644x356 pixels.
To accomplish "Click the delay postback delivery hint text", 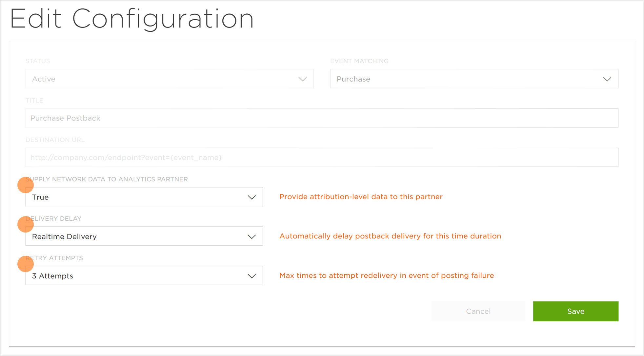I will [390, 236].
